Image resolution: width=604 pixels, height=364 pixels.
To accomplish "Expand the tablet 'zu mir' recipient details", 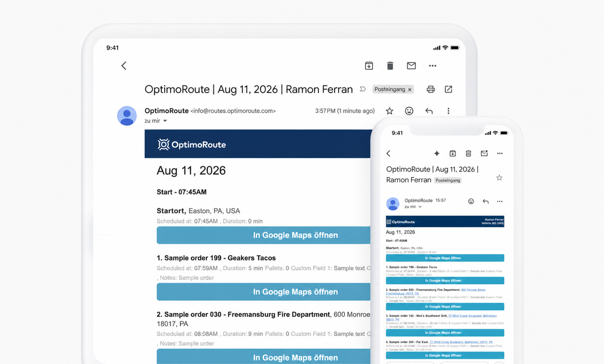I will (x=165, y=121).
